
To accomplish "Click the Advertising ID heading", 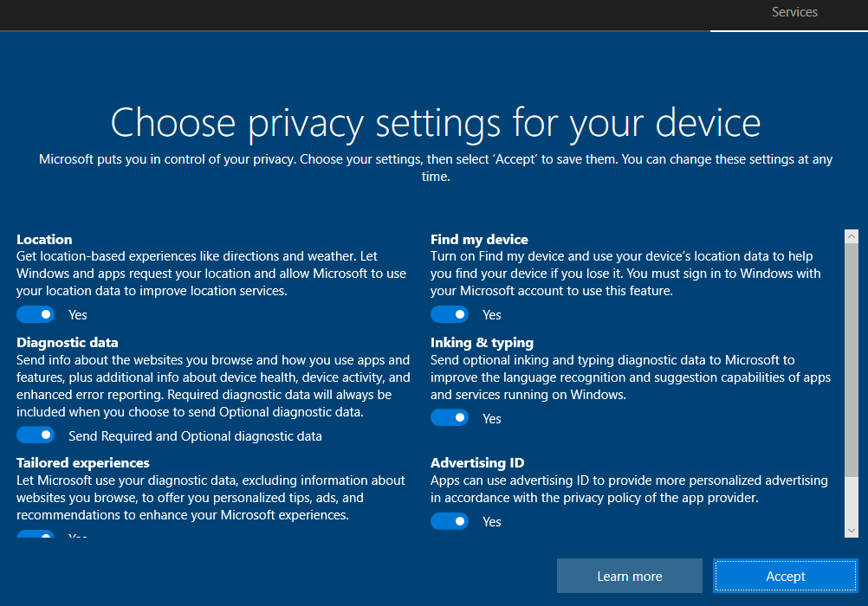I will point(477,463).
